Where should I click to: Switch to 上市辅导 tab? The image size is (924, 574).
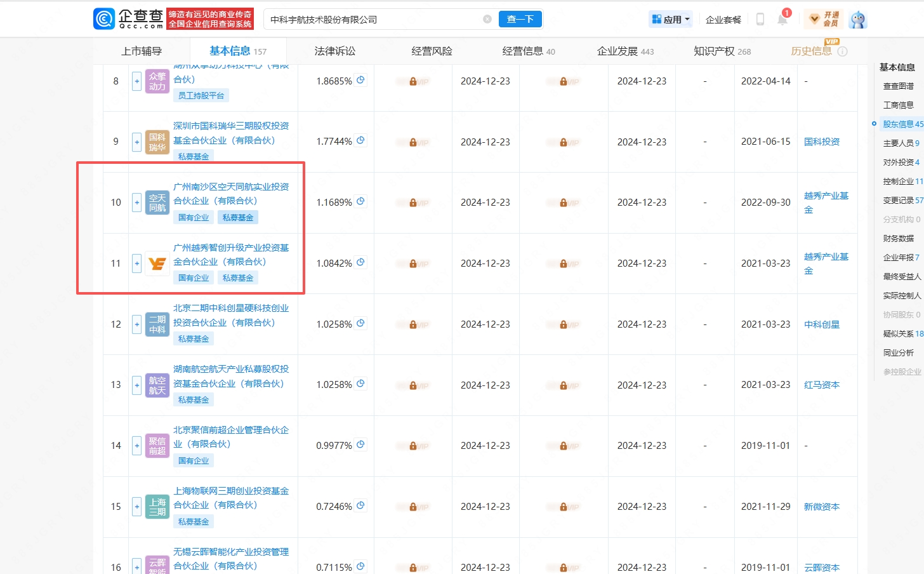[x=142, y=51]
